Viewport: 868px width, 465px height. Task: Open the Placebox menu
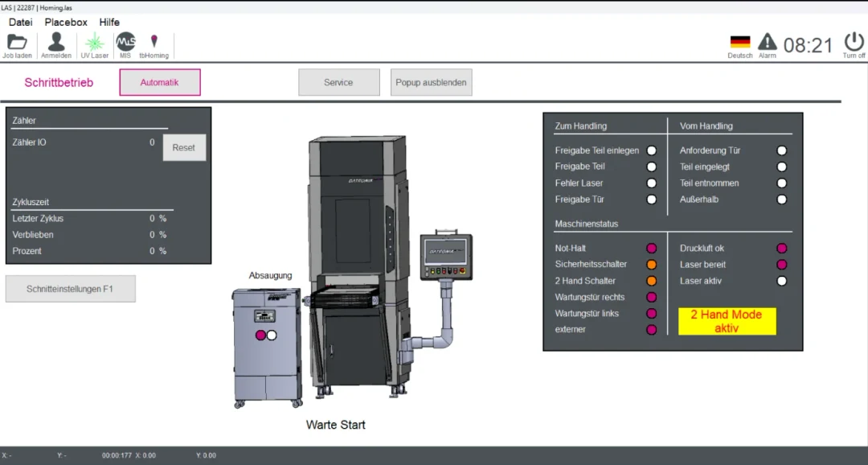66,22
